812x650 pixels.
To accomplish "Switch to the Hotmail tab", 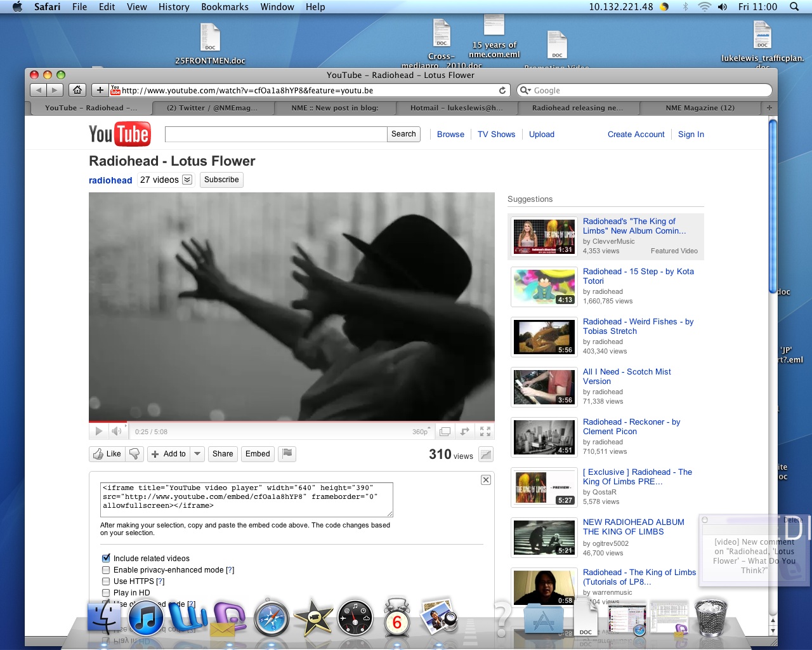I will coord(455,108).
